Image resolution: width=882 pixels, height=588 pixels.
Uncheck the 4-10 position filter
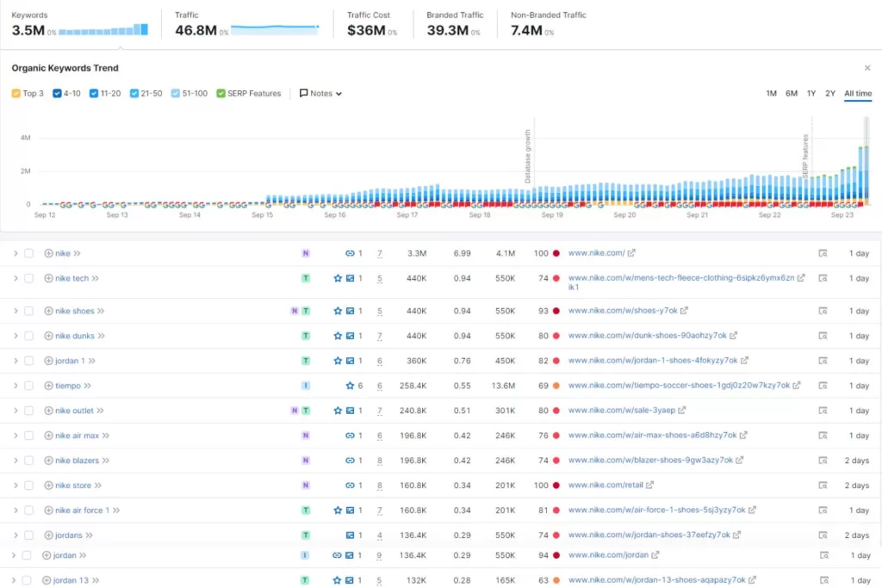click(57, 93)
